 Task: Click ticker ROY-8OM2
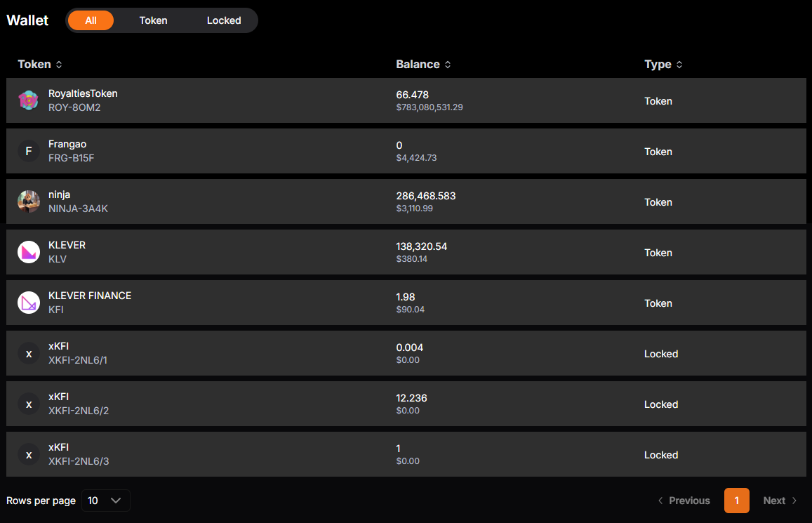coord(74,107)
